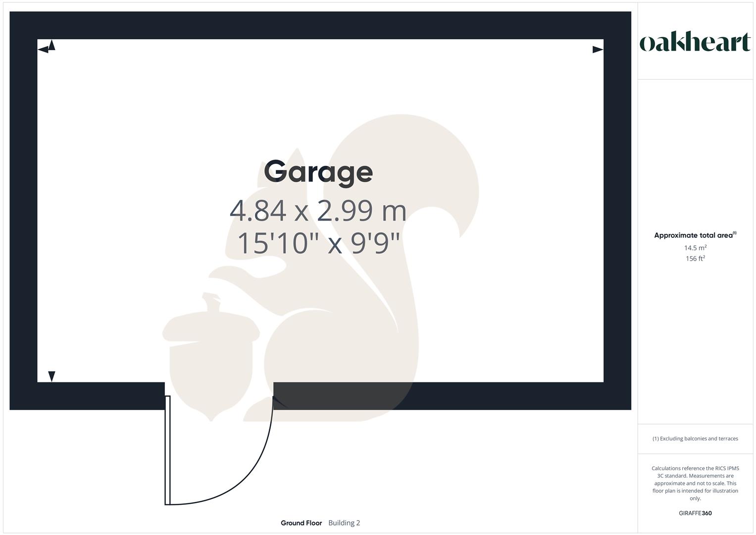Screen dimensions: 756x535
Task: Click the oakheart logo
Action: (695, 42)
